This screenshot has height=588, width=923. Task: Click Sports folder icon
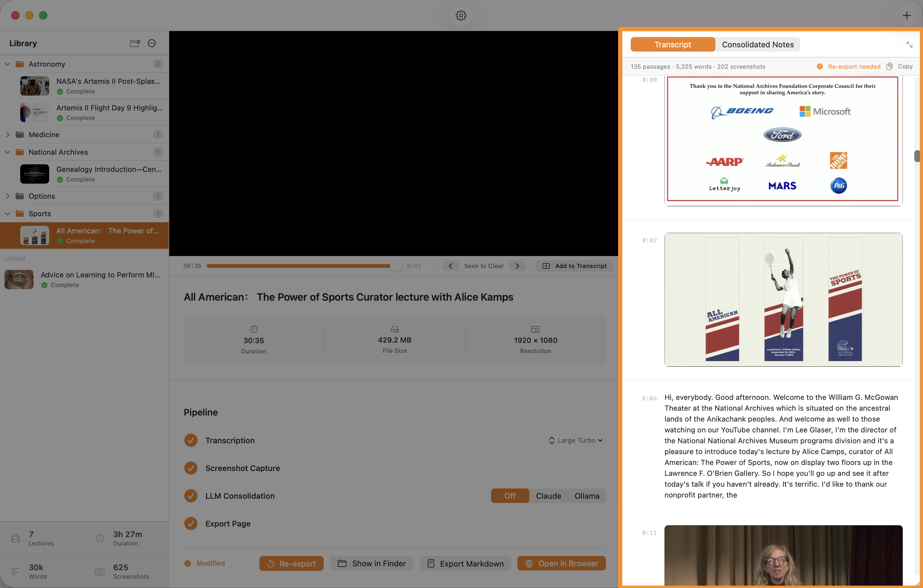[20, 214]
